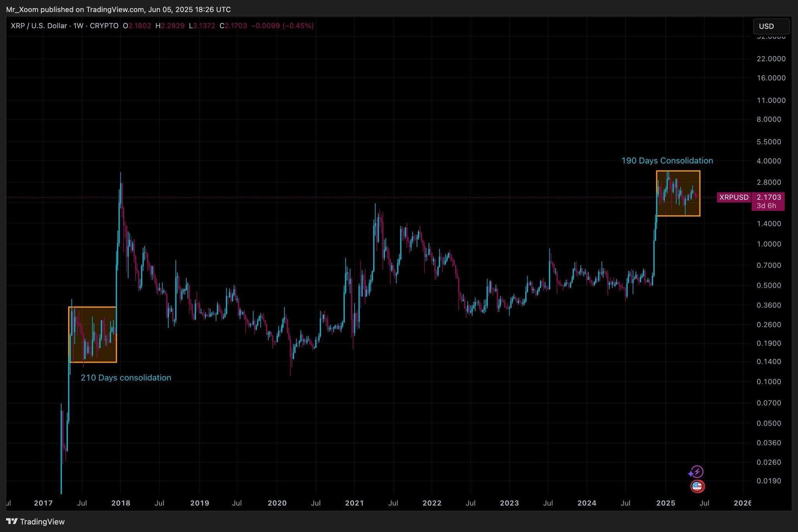Click the 0.1400 price scale label
This screenshot has height=532, width=798.
(769, 362)
